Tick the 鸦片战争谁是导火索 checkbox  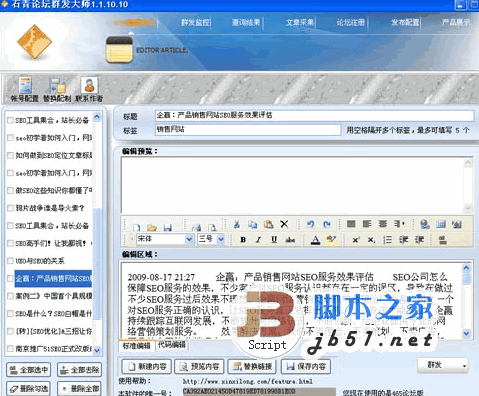coord(10,208)
